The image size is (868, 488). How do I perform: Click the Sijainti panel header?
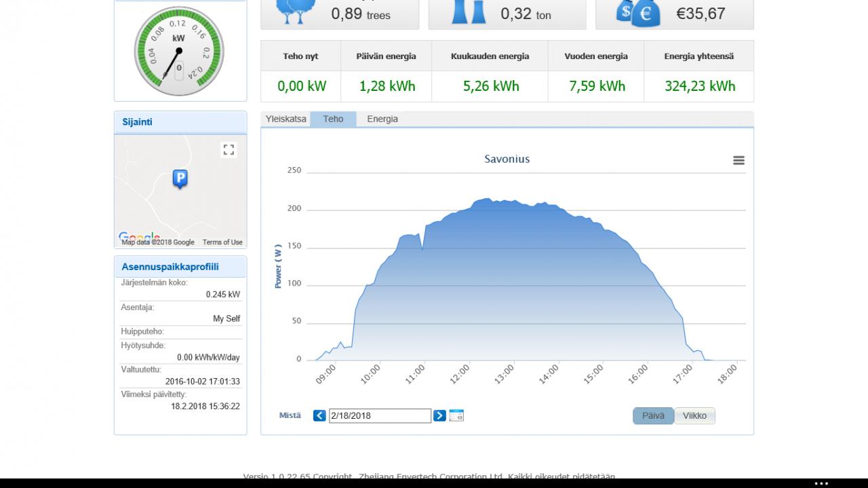point(180,122)
